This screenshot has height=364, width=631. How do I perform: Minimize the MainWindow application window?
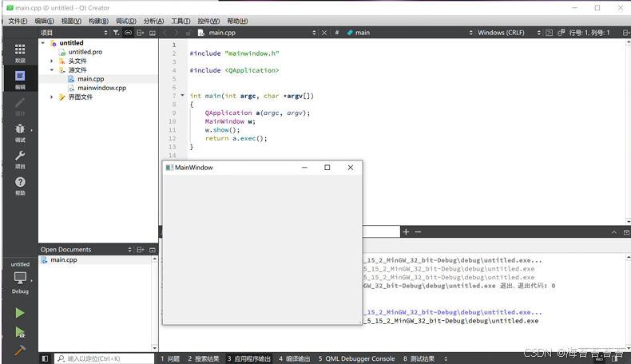point(304,168)
